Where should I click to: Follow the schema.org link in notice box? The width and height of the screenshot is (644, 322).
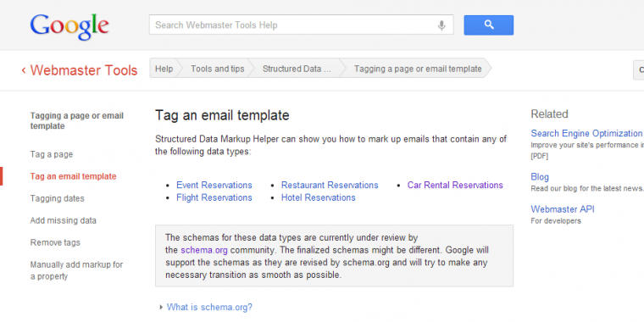(203, 250)
